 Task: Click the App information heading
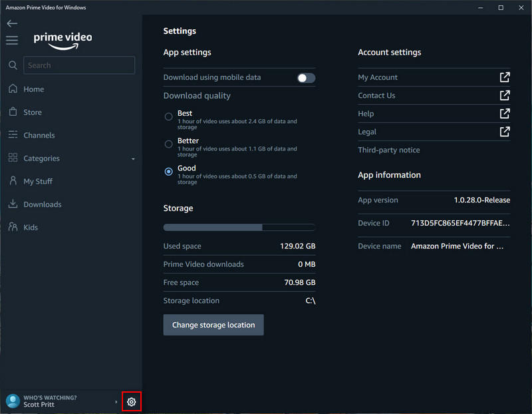pyautogui.click(x=389, y=175)
